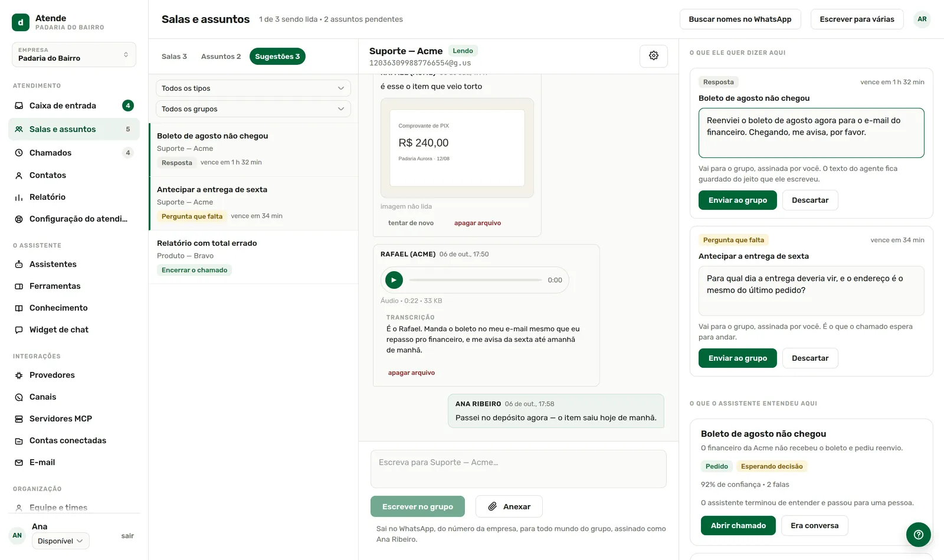
Task: Discard the Antecipar a entrega suggestion
Action: pos(810,358)
